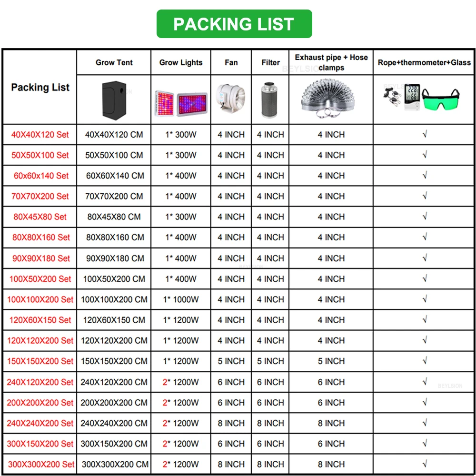Click the checkmark in 300X300X200 Set row
Image resolution: width=476 pixels, height=476 pixels.
pyautogui.click(x=425, y=464)
